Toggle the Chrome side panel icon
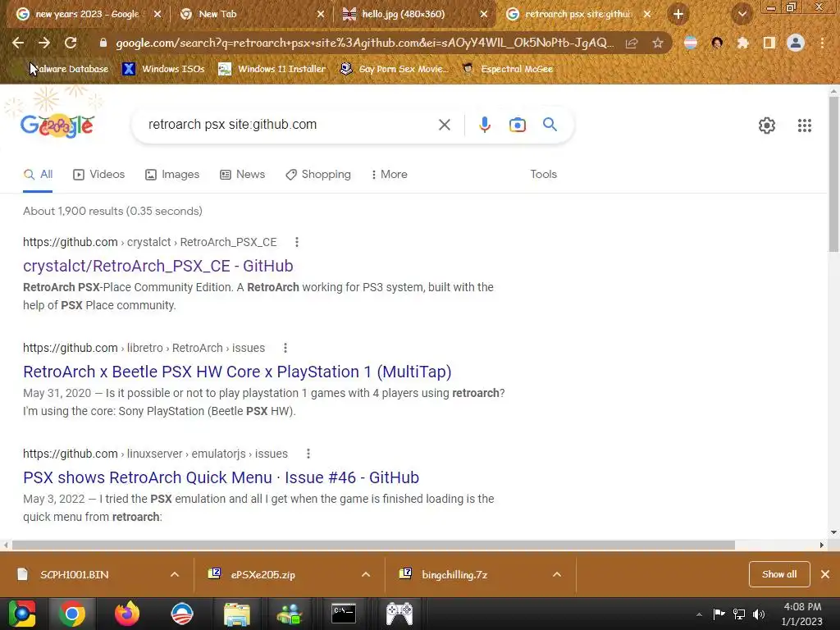Image resolution: width=840 pixels, height=630 pixels. 769,43
